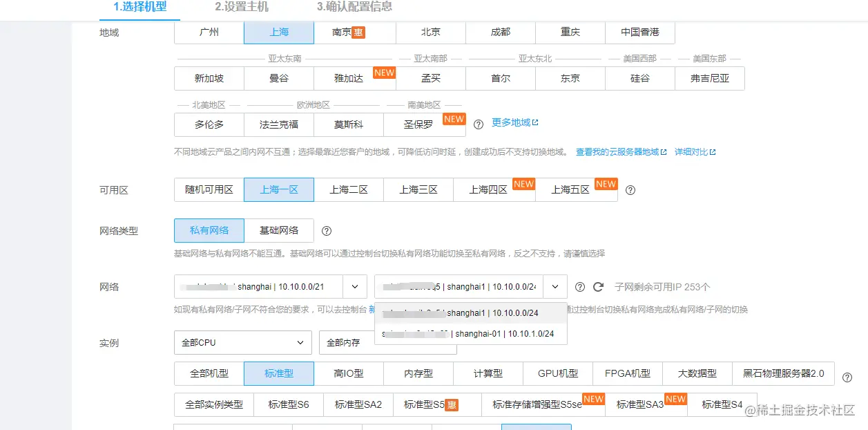The height and width of the screenshot is (430, 868).
Task: Open help icon beside 黑石物理服务器2.0
Action: (847, 377)
